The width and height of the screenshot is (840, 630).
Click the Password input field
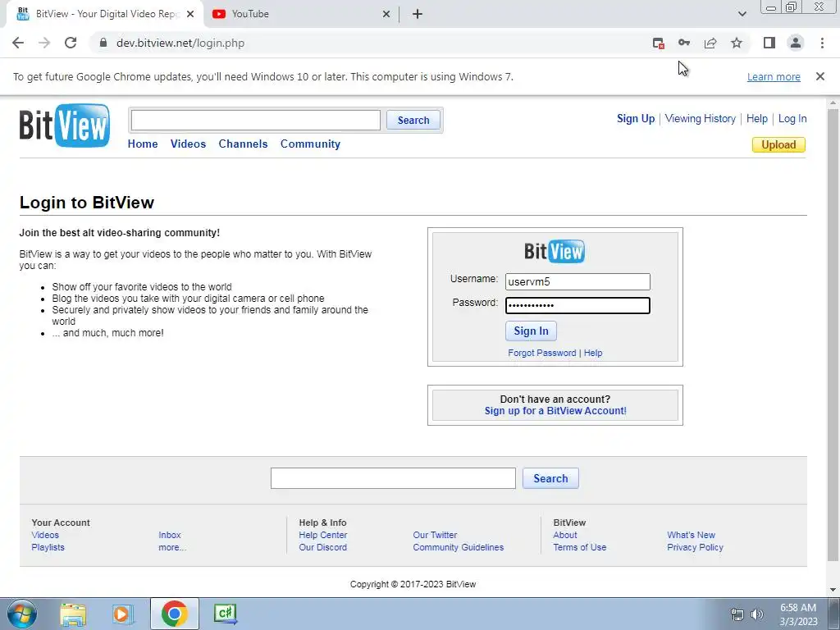(577, 305)
